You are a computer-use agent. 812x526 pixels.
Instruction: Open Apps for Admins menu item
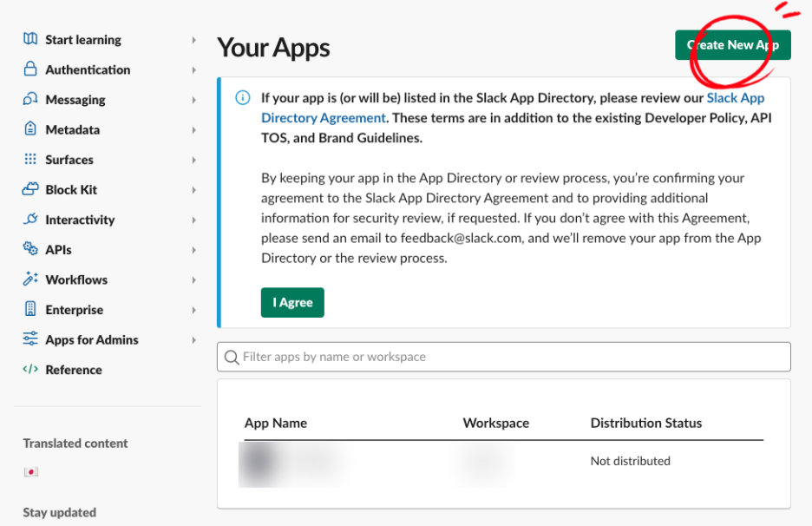click(x=92, y=340)
